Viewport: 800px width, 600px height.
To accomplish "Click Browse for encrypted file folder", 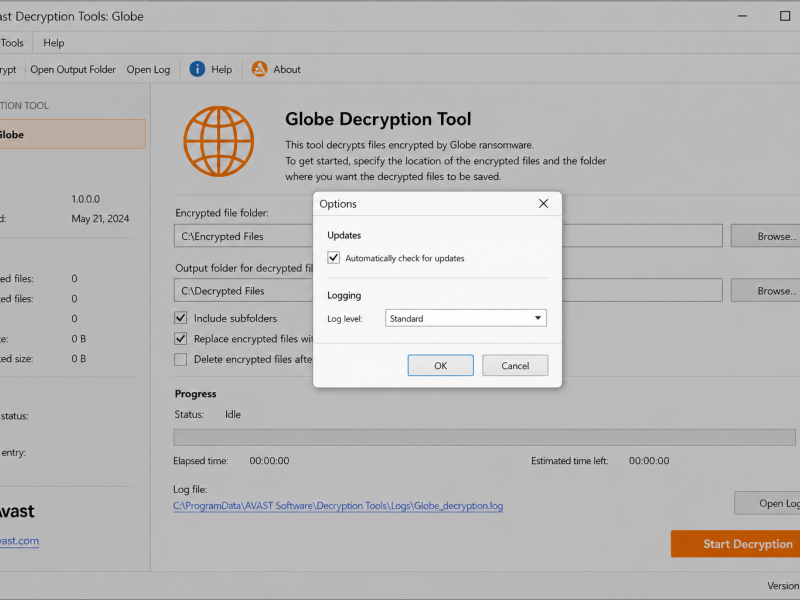I will pyautogui.click(x=765, y=236).
